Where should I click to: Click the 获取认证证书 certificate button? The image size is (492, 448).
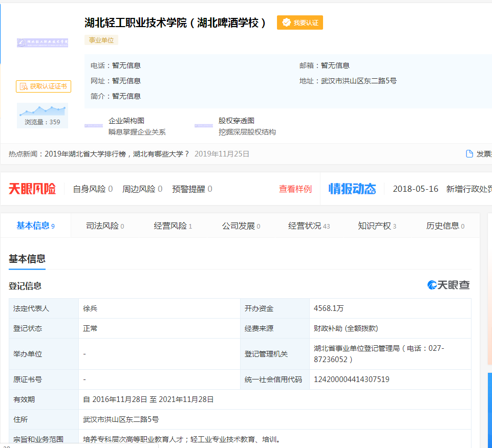click(x=44, y=86)
